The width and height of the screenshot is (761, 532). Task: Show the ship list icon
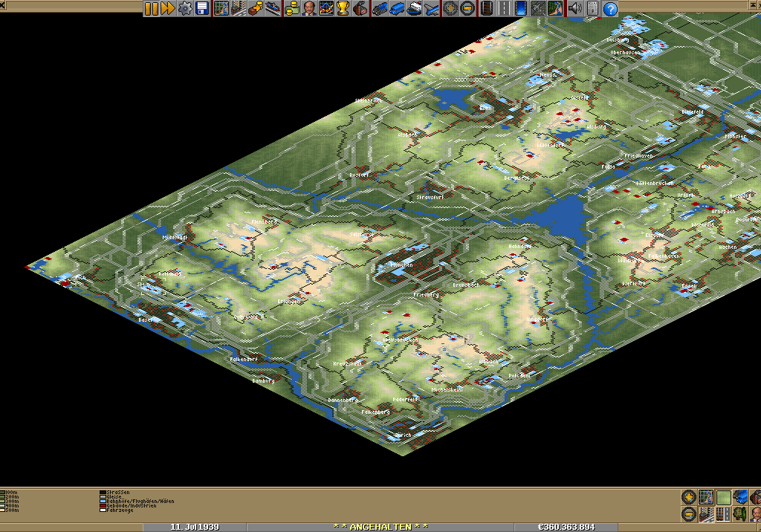pos(415,9)
